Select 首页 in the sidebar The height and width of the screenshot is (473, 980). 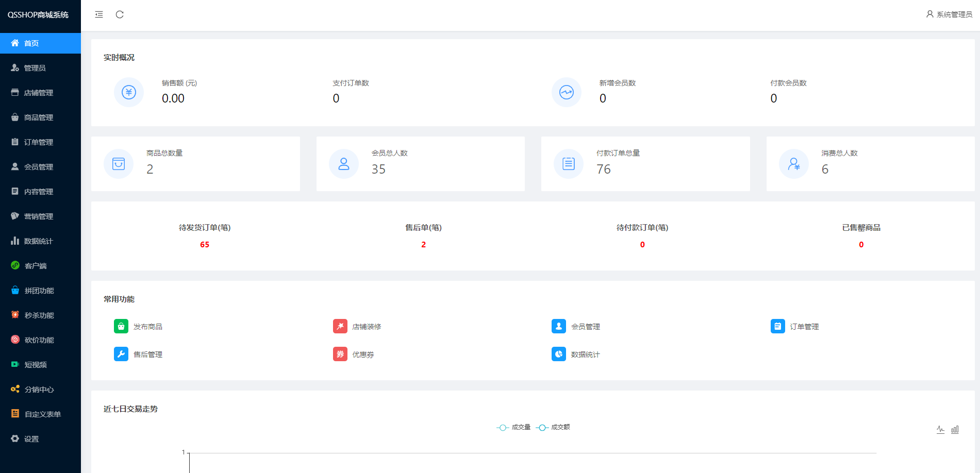(31, 43)
